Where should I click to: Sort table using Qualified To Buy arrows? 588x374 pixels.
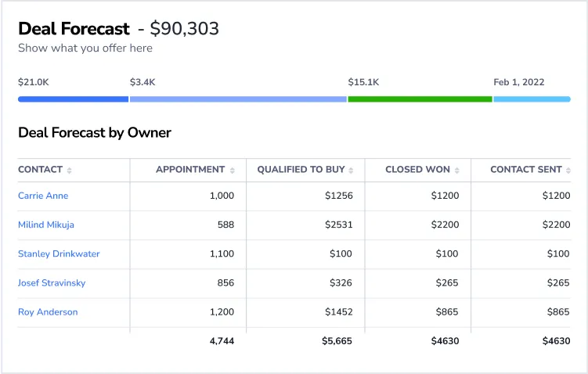point(351,171)
